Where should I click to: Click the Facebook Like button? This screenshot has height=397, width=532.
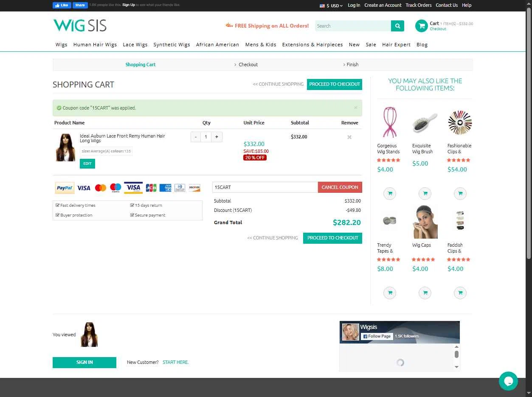point(62,5)
